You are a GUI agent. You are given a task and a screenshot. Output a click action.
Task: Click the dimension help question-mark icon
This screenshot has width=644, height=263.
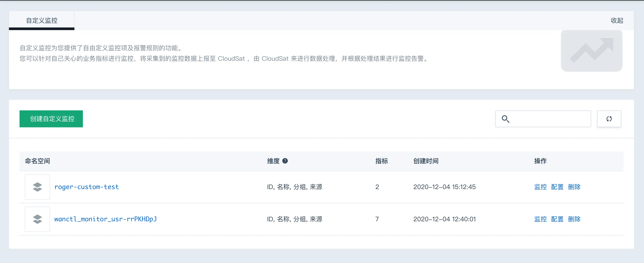click(x=285, y=161)
